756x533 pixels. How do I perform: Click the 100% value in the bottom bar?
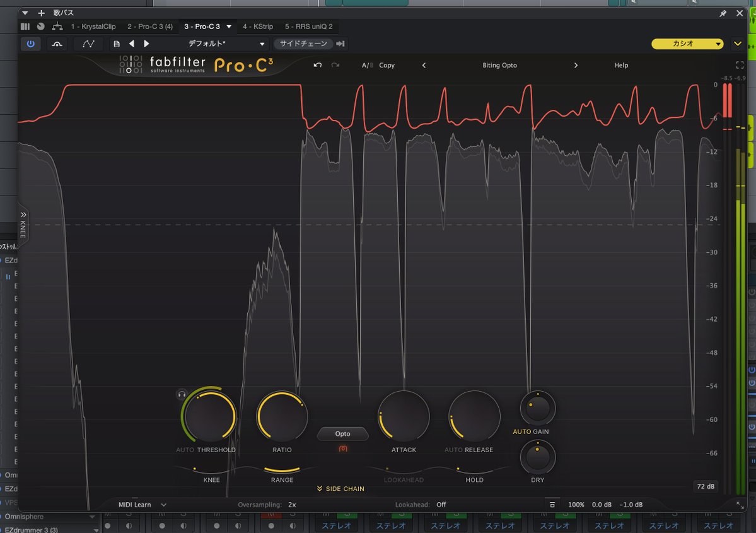[576, 505]
